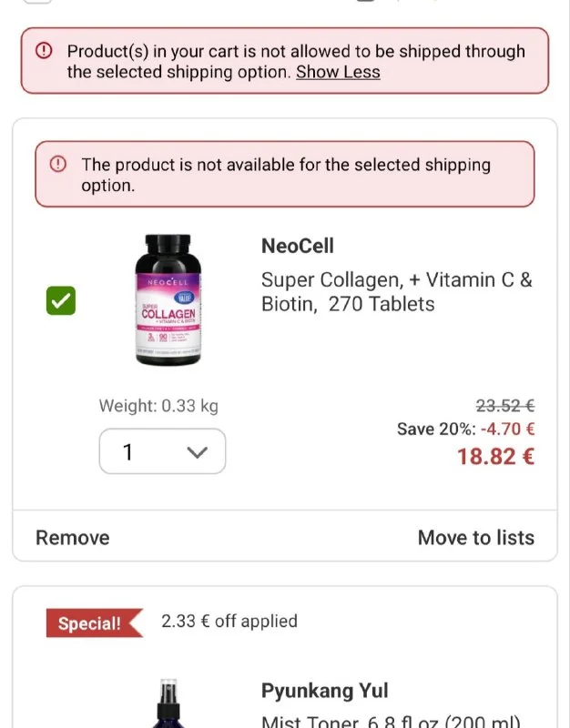Viewport: 570px width, 728px height.
Task: Remove NeoCell Super Collagen from cart
Action: [73, 538]
